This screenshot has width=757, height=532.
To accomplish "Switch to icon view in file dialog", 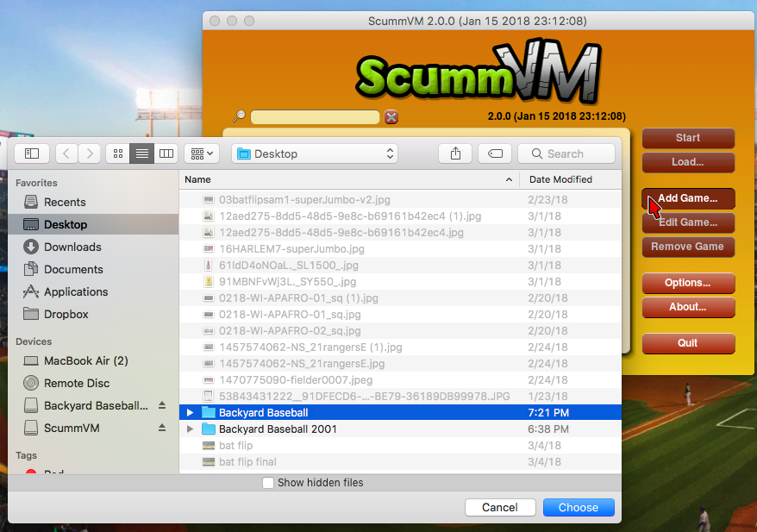I will pos(118,153).
